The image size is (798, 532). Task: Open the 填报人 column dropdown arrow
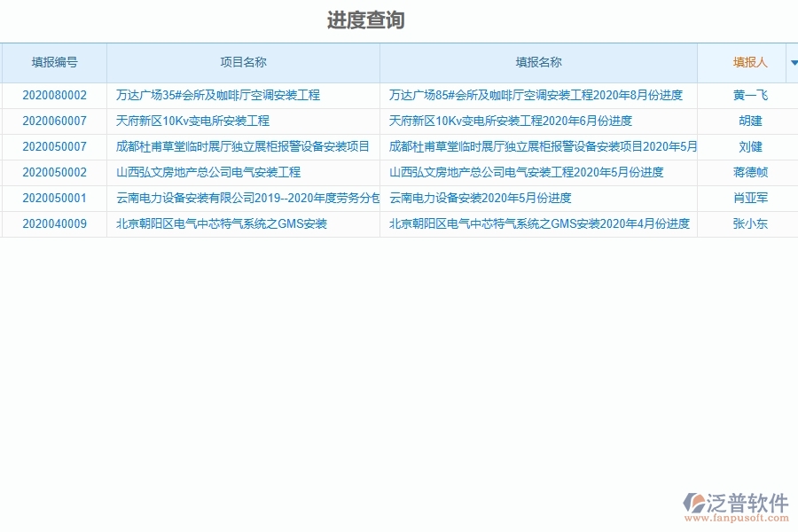[794, 62]
